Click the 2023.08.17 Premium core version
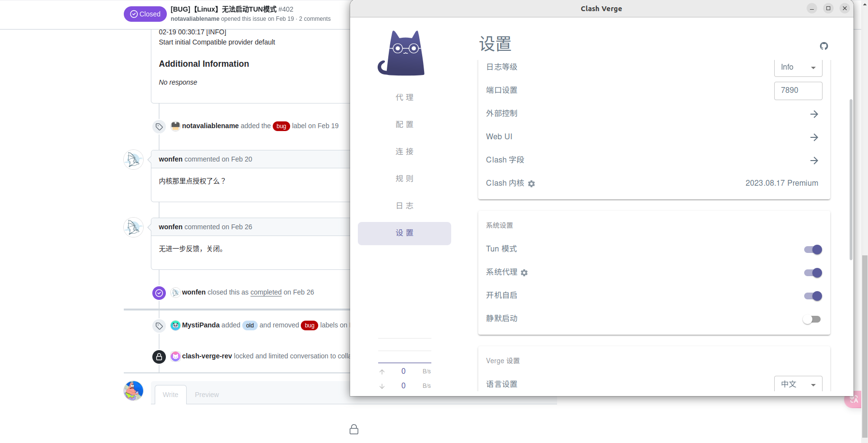Screen dimensions: 868x443 click(782, 183)
